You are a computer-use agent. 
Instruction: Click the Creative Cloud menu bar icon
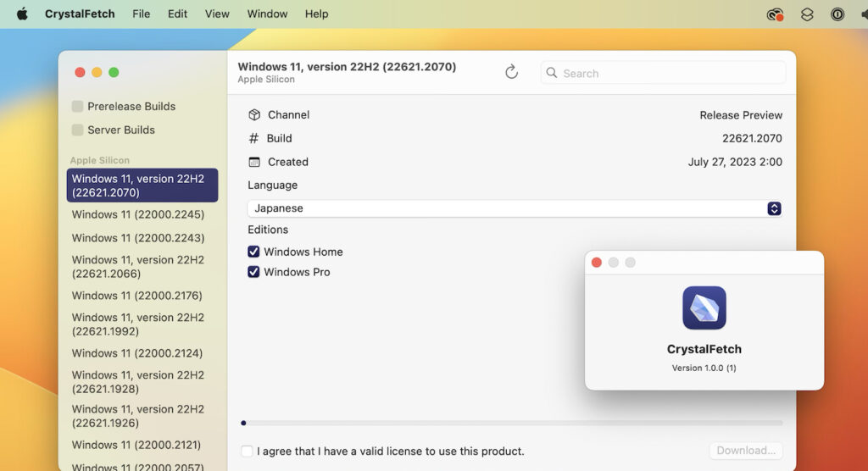[x=775, y=14]
